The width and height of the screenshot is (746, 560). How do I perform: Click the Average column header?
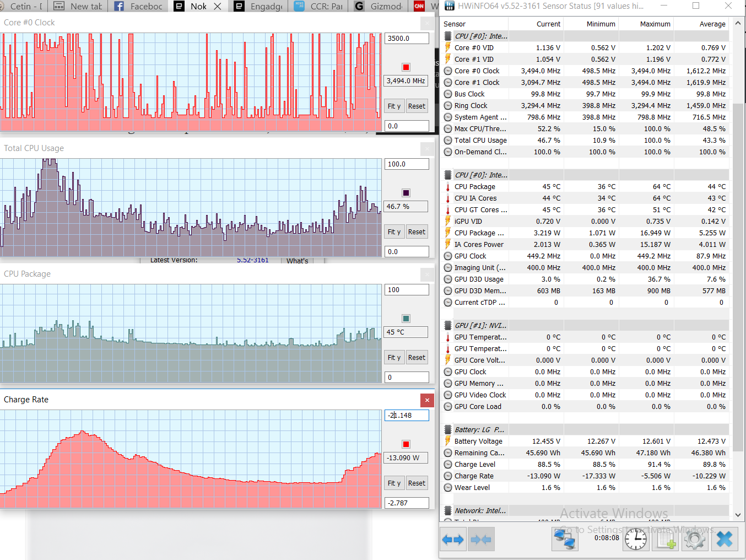tap(701, 24)
